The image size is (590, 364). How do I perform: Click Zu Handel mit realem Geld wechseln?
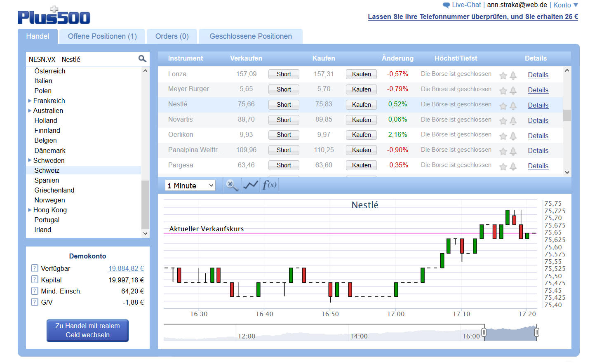click(87, 331)
